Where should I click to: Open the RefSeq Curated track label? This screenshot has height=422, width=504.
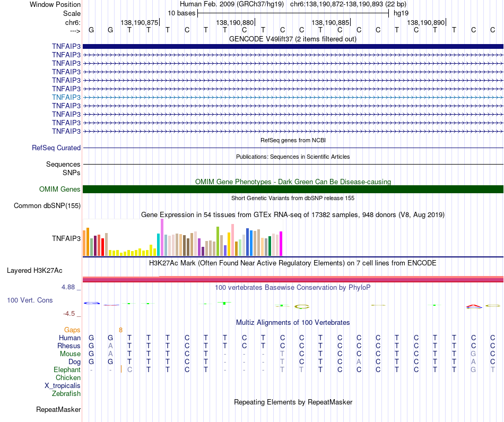(56, 148)
